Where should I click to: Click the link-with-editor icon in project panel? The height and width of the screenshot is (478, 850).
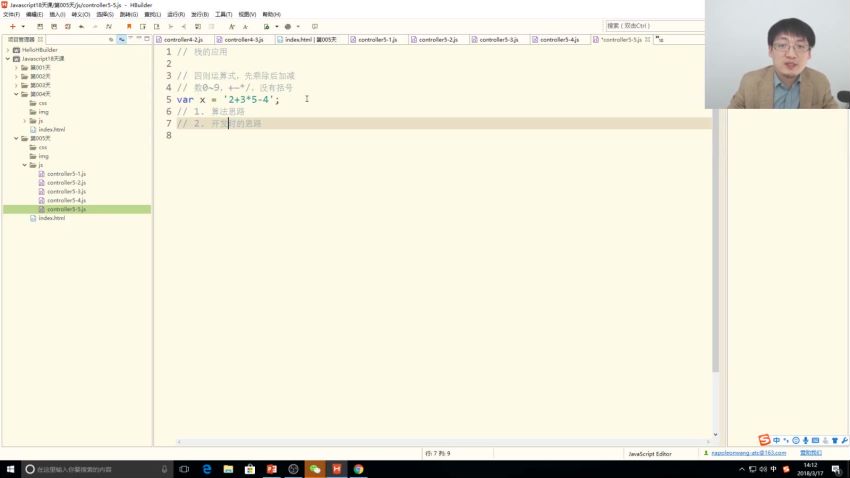click(x=122, y=39)
